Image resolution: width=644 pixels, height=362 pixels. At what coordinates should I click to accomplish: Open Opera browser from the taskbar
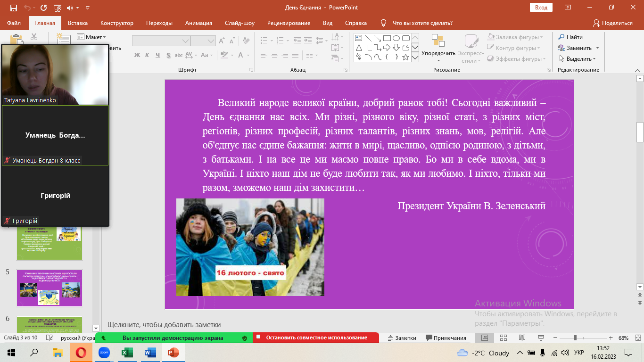pos(81,353)
